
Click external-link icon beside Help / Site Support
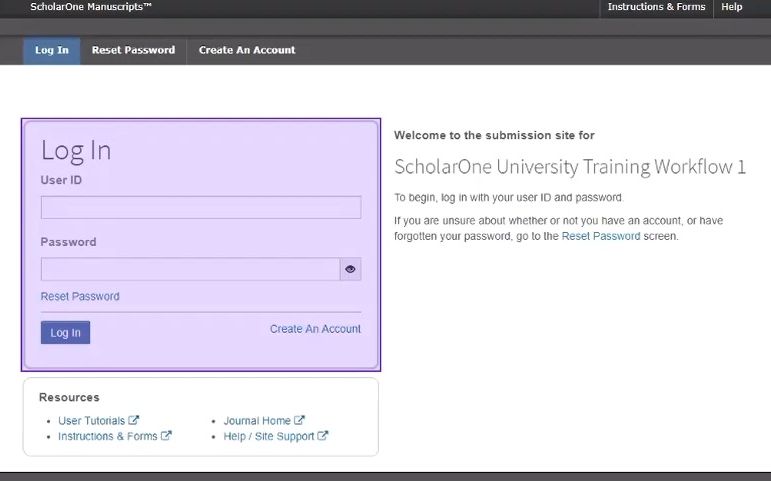[x=323, y=436]
